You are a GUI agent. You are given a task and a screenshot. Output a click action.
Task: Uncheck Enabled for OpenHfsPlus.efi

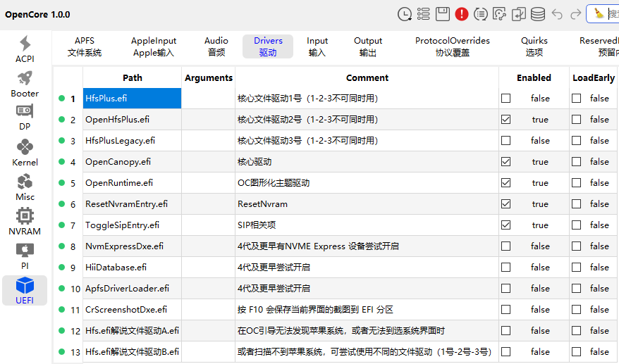tap(505, 119)
